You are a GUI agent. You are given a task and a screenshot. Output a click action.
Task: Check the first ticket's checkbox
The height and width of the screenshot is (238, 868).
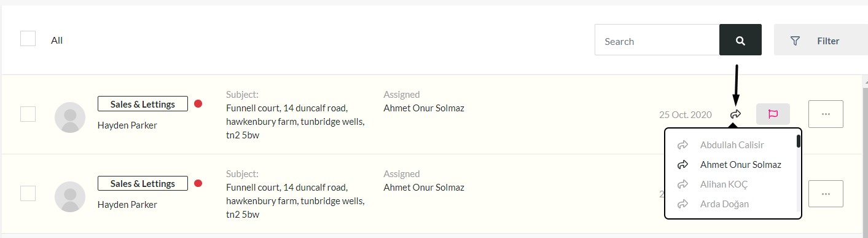[x=28, y=114]
